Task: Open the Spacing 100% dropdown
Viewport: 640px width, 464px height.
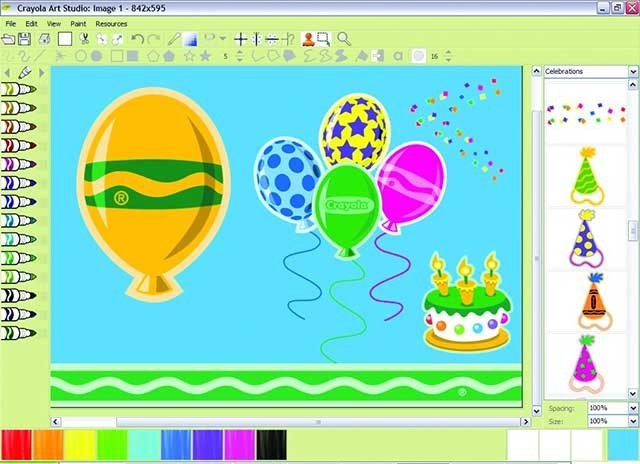Action: click(633, 408)
